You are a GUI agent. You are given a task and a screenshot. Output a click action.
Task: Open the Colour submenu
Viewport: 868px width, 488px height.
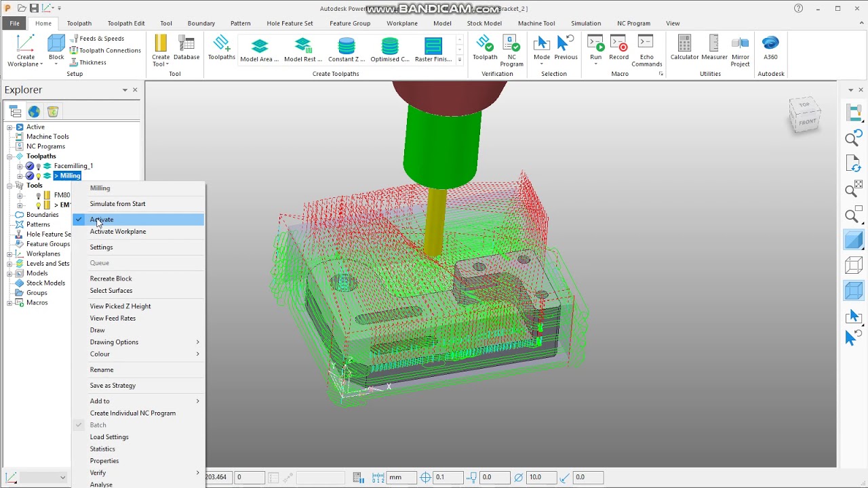(138, 354)
